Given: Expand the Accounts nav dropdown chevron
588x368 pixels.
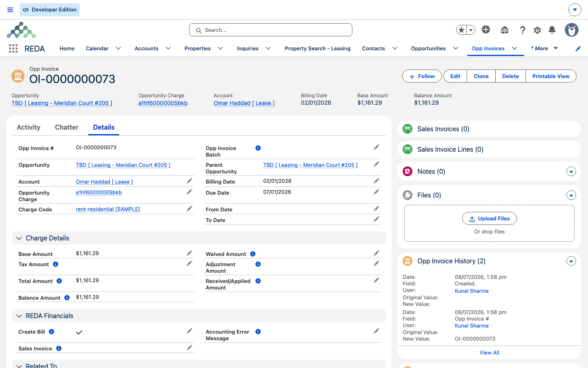Looking at the screenshot, I should point(168,49).
